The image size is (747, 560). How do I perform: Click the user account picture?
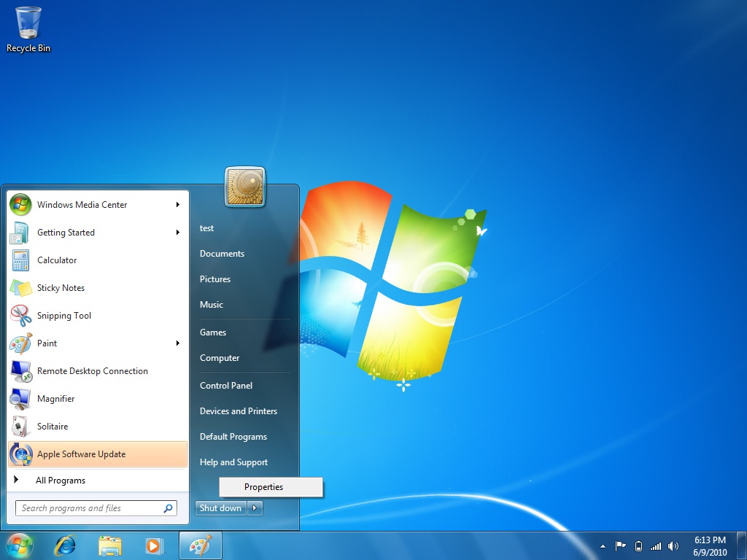pos(245,187)
